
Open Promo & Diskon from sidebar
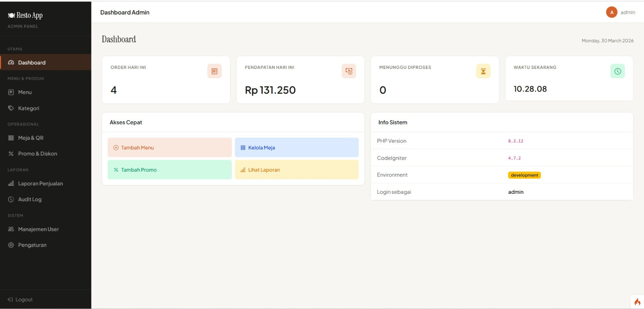pos(37,154)
